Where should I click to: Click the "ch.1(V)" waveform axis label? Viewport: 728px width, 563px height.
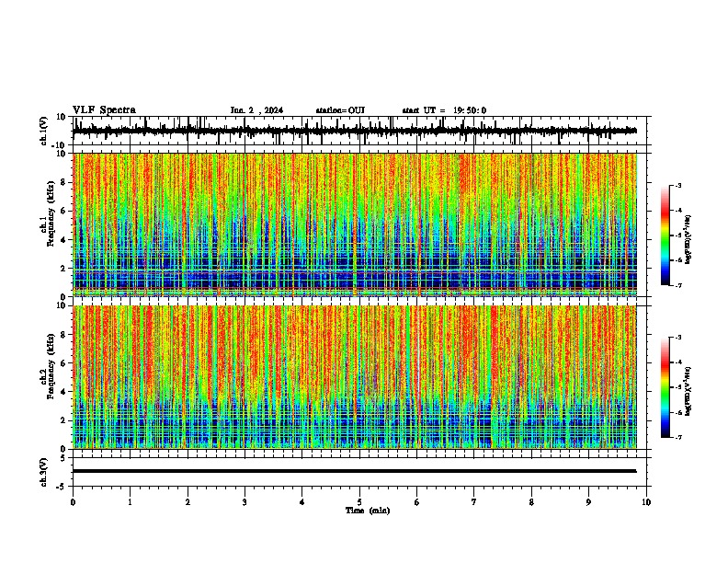click(x=44, y=131)
